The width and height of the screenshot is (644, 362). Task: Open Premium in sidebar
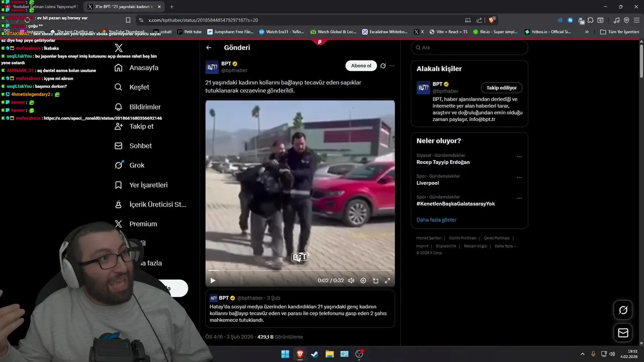point(135,224)
